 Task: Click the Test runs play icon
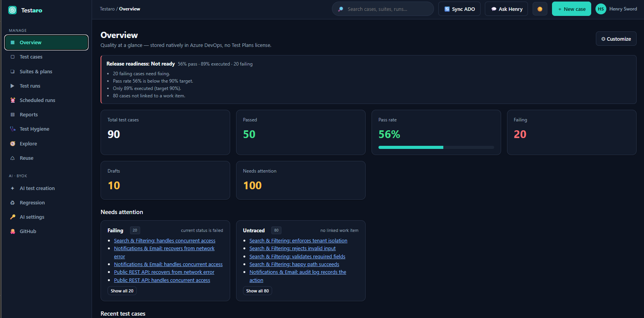12,86
